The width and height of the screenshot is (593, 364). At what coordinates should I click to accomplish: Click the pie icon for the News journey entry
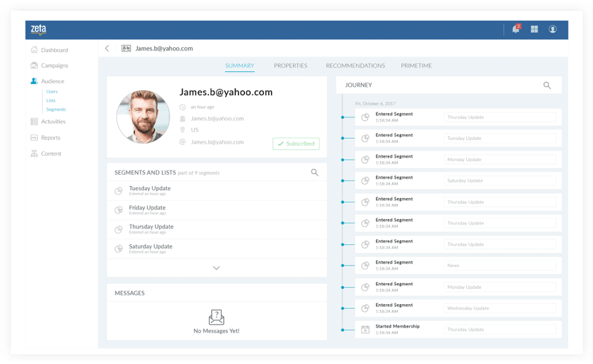(365, 266)
